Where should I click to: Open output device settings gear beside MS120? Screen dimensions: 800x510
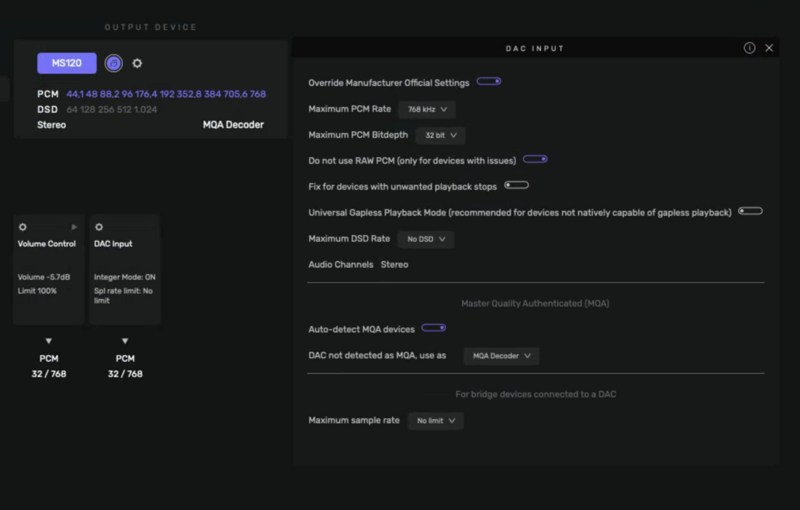[137, 63]
